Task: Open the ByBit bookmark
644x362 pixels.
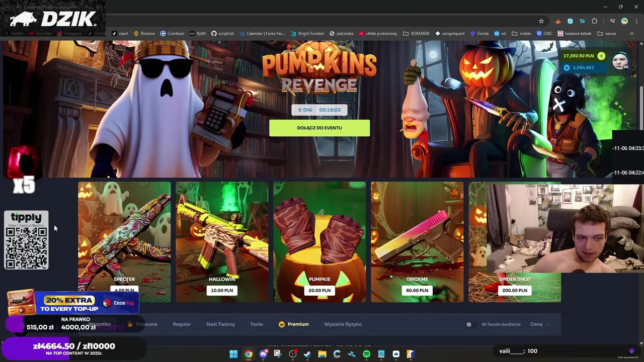Action: [198, 34]
